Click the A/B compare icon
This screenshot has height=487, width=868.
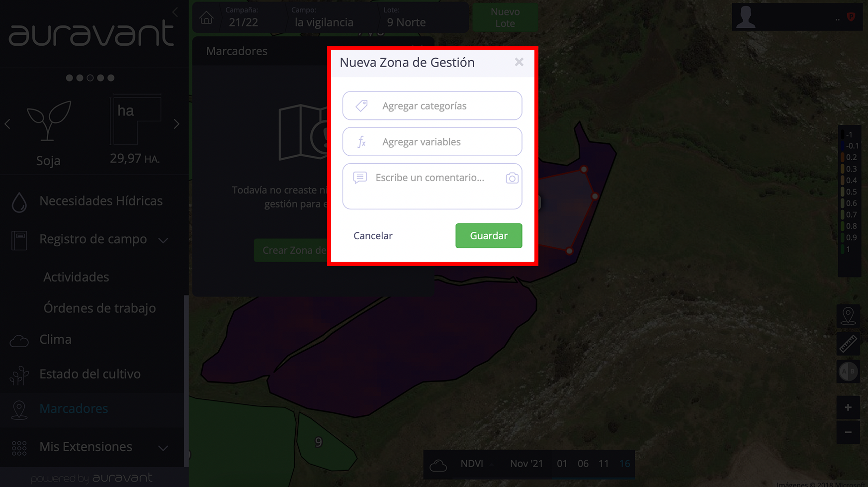[848, 372]
